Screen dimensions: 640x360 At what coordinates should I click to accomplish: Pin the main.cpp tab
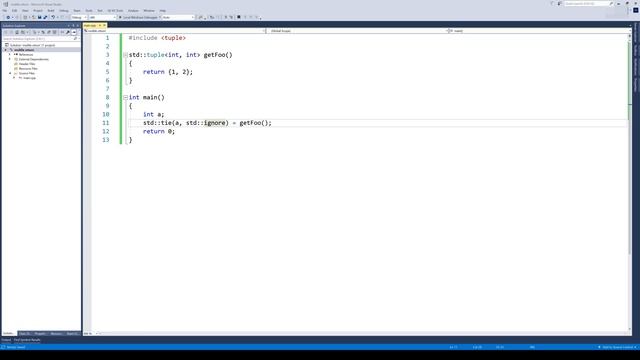[100, 26]
